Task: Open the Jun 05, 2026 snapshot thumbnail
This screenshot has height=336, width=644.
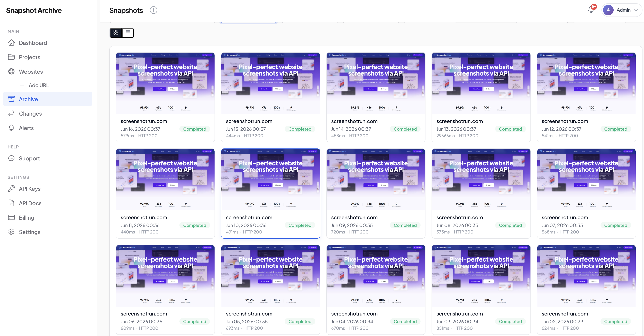Action: point(271,276)
